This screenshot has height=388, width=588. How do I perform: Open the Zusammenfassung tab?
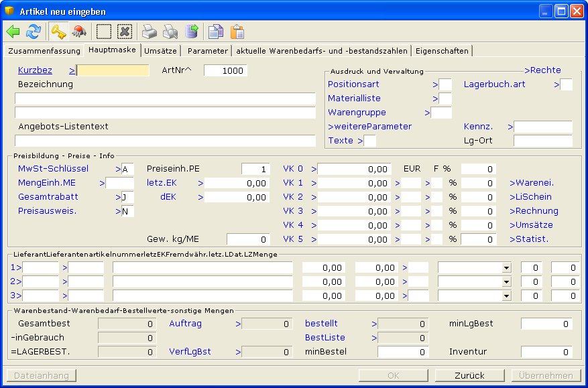(44, 50)
